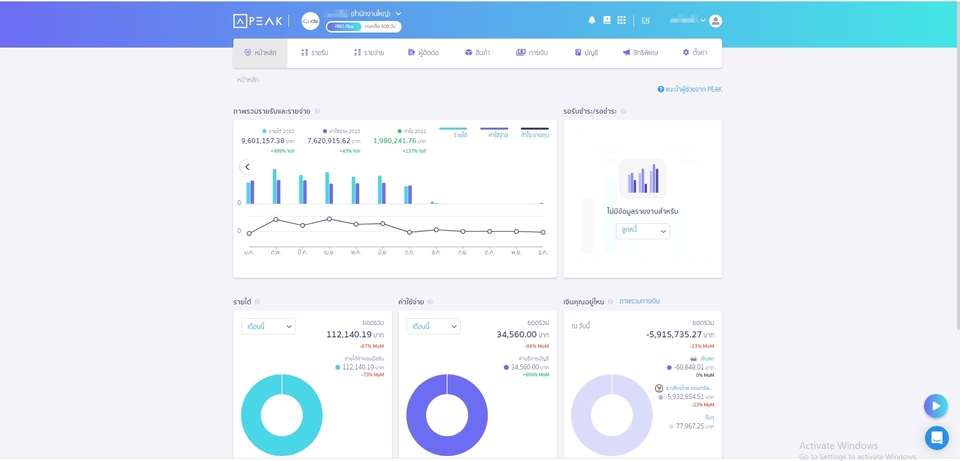
Task: Click the เงินสด account link
Action: [x=707, y=358]
